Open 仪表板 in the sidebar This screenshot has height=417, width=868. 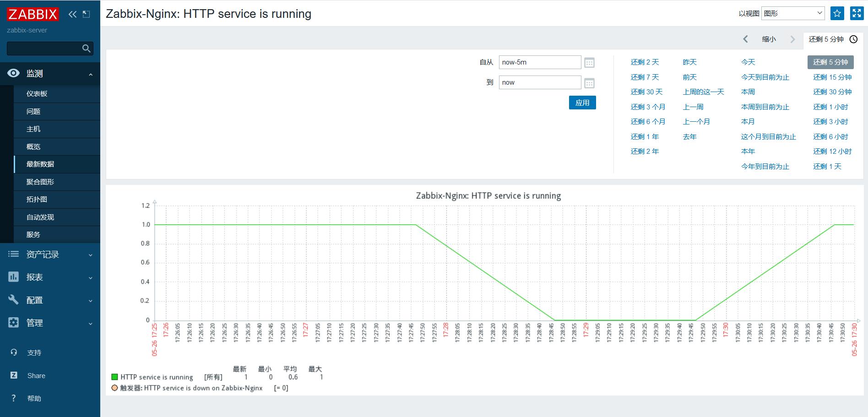(x=57, y=94)
